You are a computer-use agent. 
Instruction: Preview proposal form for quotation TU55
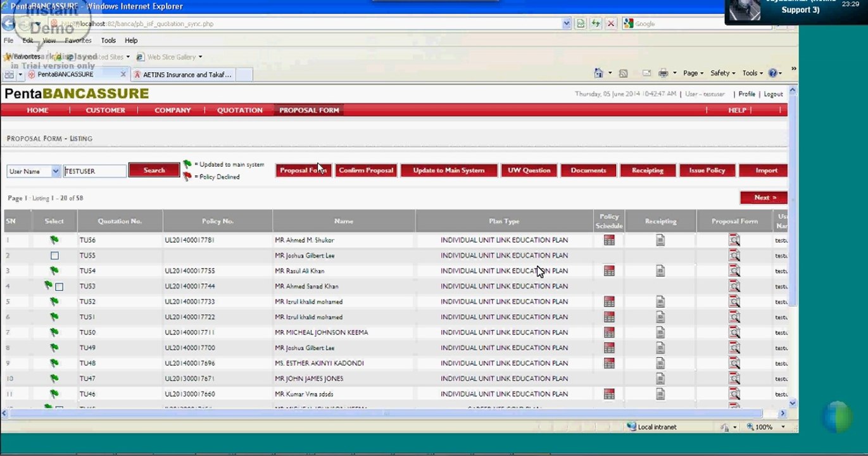tap(734, 255)
